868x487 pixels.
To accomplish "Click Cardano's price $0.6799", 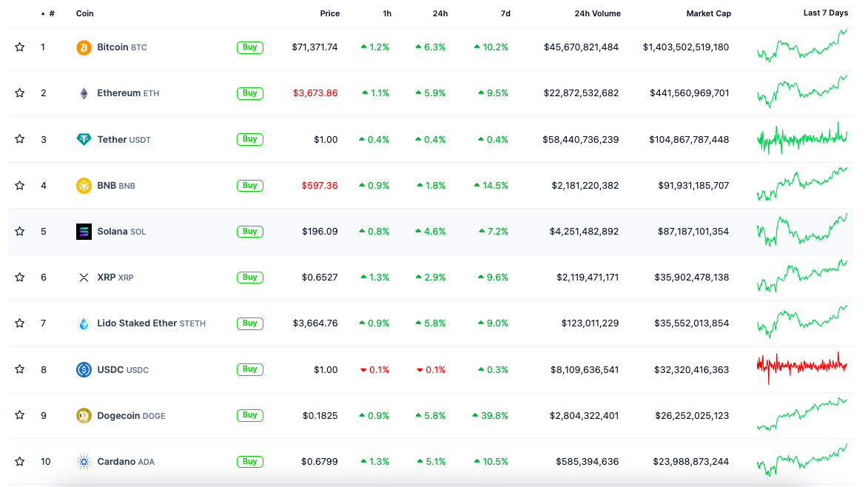I will click(x=320, y=462).
